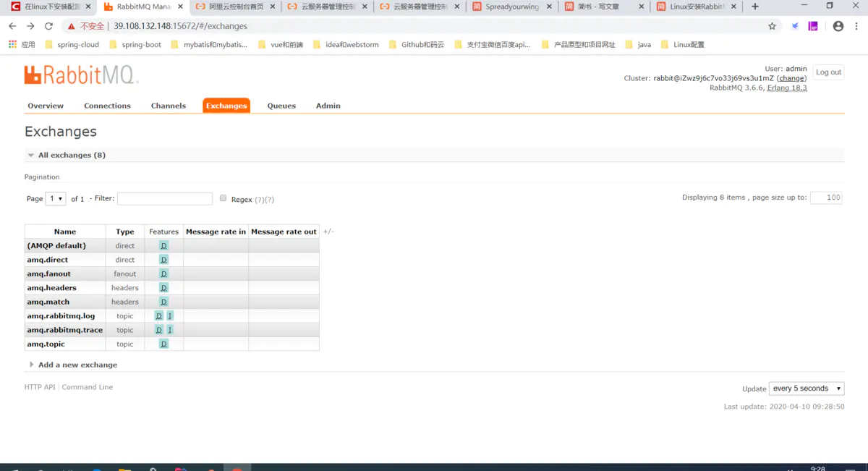Reload the page with refresh icon
This screenshot has width=868, height=471.
48,26
